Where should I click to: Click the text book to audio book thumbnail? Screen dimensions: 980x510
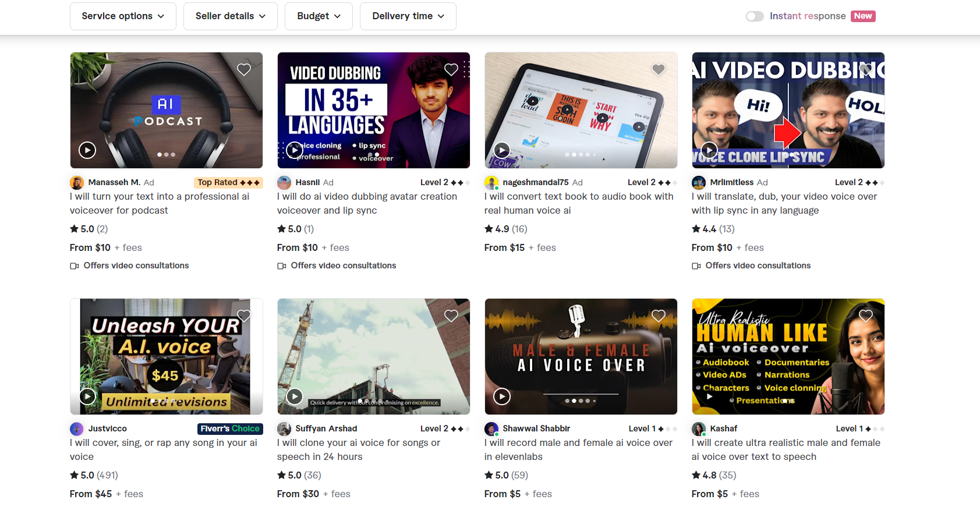581,111
